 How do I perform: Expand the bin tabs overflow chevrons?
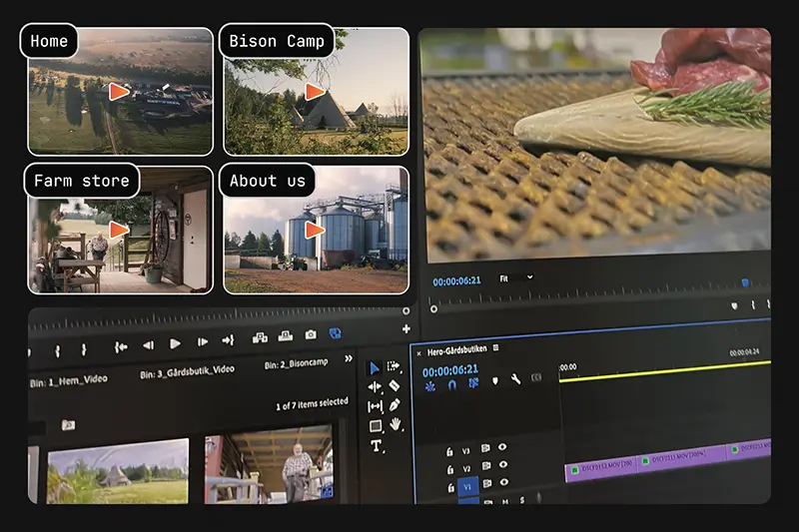click(x=349, y=358)
